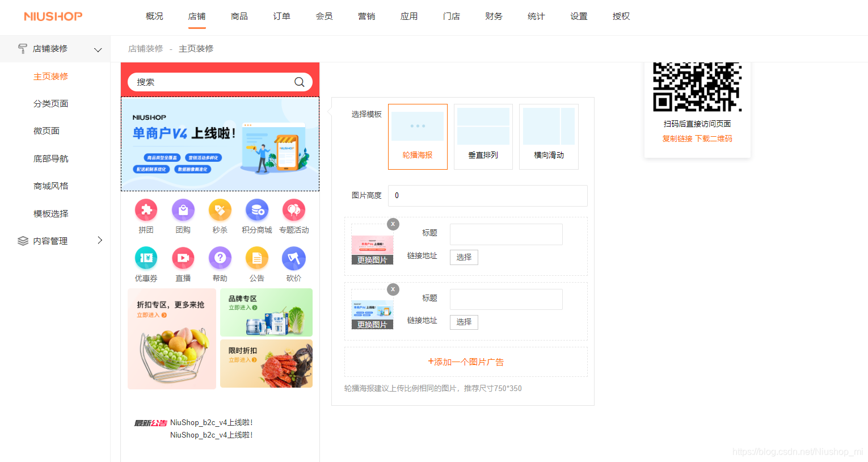This screenshot has width=868, height=462.
Task: Click the 公告 announcement icon
Action: tap(256, 258)
